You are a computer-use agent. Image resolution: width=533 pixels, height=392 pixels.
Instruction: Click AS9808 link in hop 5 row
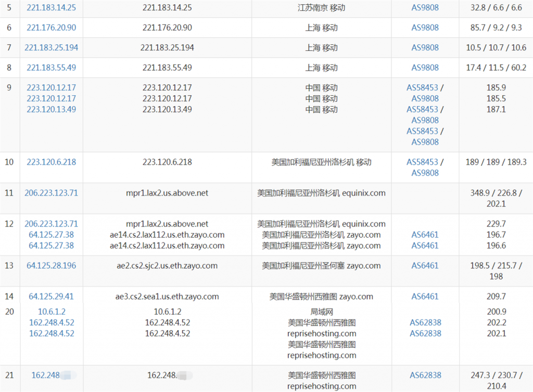pos(425,7)
